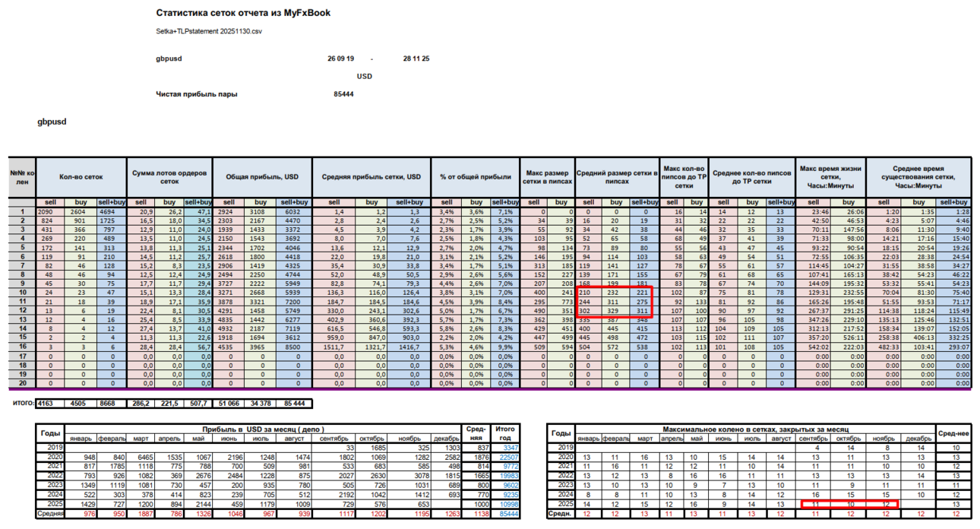The image size is (980, 529).
Task: Click cell '1725' in row 2
Action: (111, 220)
